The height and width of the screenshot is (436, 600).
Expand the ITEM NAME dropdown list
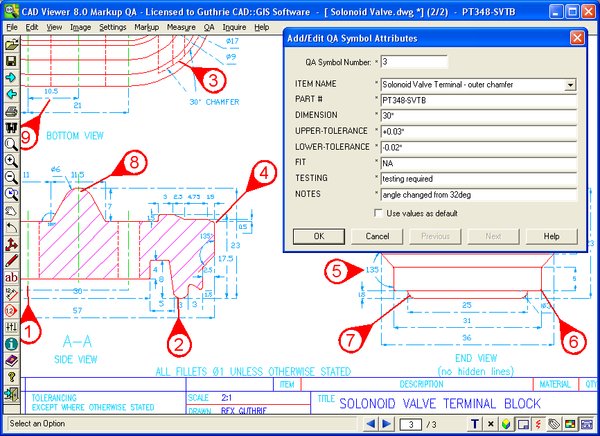(570, 86)
